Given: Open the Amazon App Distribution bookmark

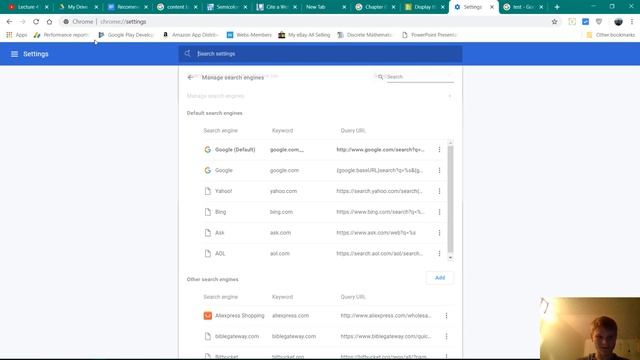Looking at the screenshot, I should point(191,35).
